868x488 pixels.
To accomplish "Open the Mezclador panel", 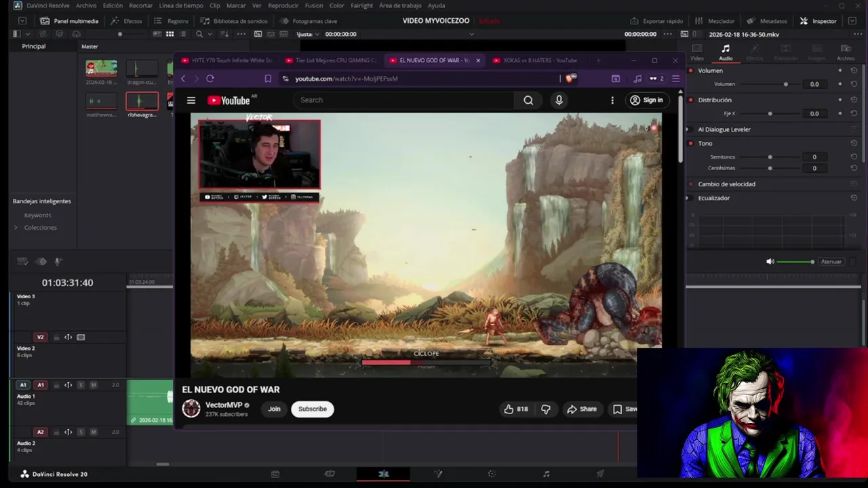I will point(715,21).
